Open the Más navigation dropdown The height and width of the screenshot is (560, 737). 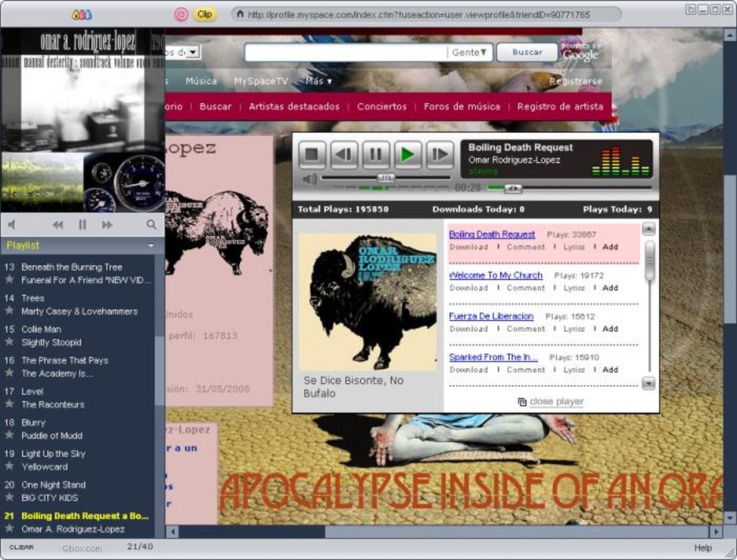pyautogui.click(x=319, y=81)
